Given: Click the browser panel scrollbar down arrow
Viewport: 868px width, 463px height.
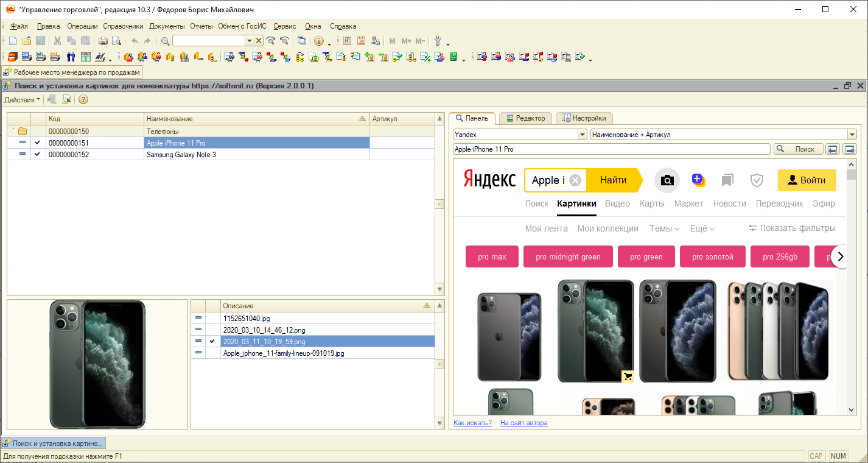Looking at the screenshot, I should pos(852,410).
